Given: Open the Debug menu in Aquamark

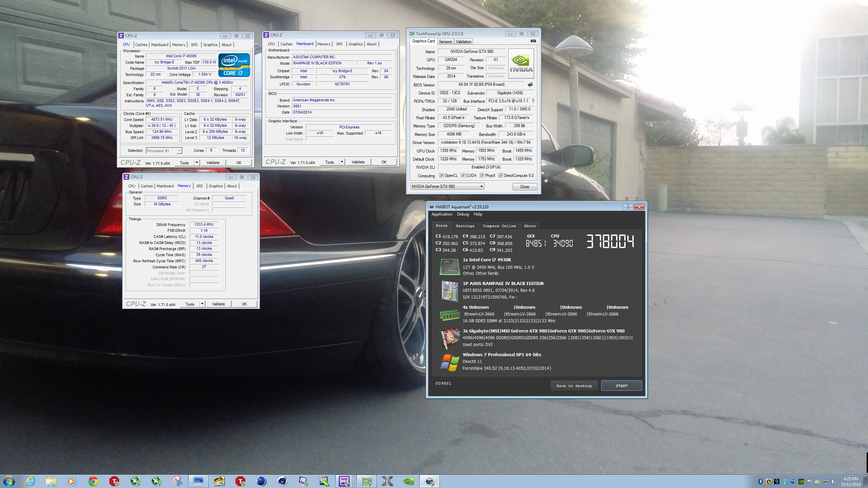Looking at the screenshot, I should coord(463,214).
